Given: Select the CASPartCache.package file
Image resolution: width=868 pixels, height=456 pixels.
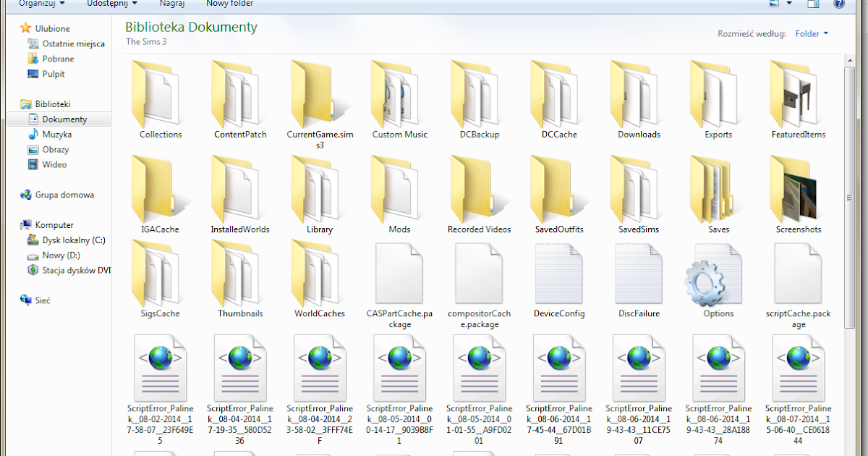Looking at the screenshot, I should coord(399,284).
